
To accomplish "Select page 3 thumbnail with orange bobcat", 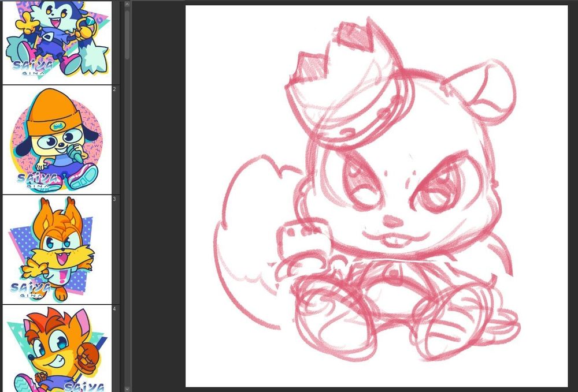I will tap(57, 249).
